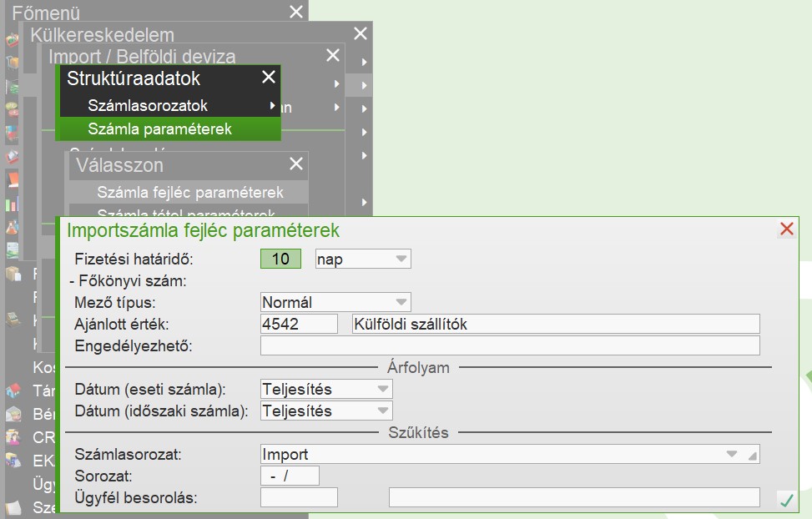Click the Fizetési határidő field showing 10
Viewport: 812px width, 519px height.
[280, 259]
